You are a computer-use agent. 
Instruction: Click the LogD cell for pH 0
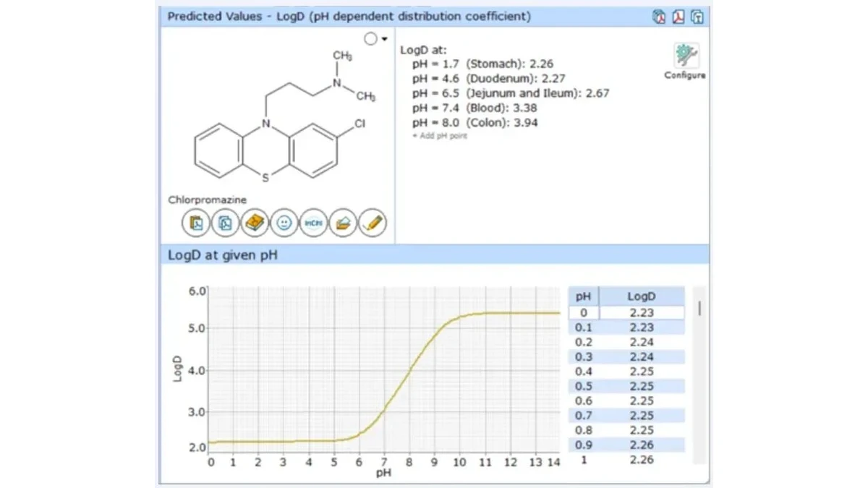click(x=642, y=313)
